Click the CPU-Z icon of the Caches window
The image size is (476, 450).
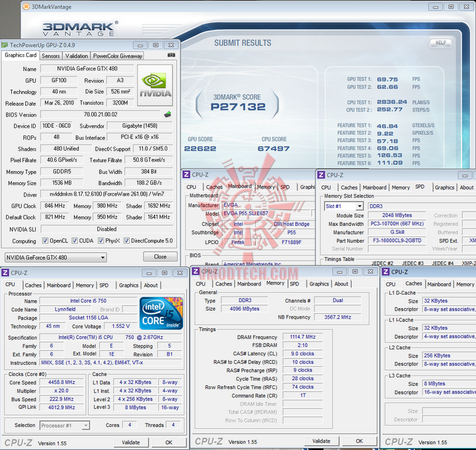(386, 272)
